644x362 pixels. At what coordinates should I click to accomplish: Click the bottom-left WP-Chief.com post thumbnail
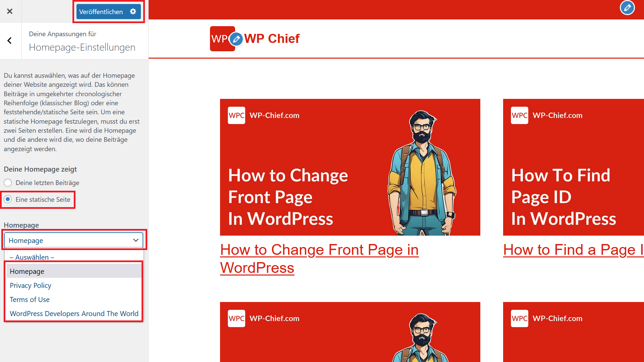350,332
